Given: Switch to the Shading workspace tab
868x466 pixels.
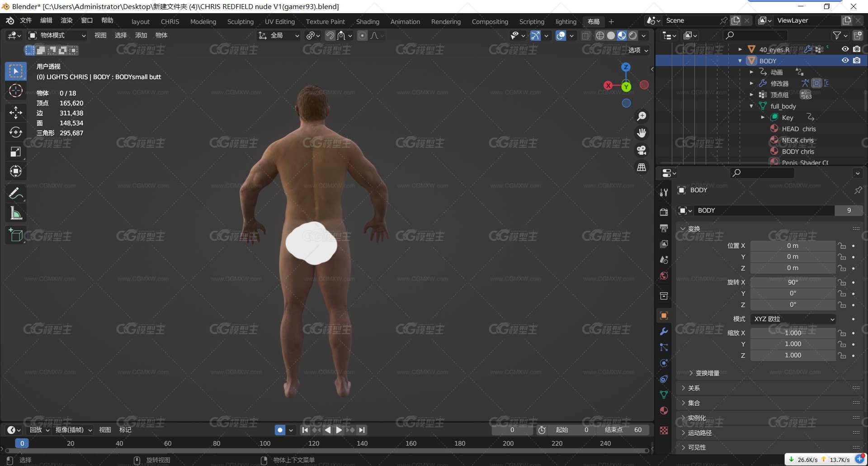Looking at the screenshot, I should pos(368,22).
